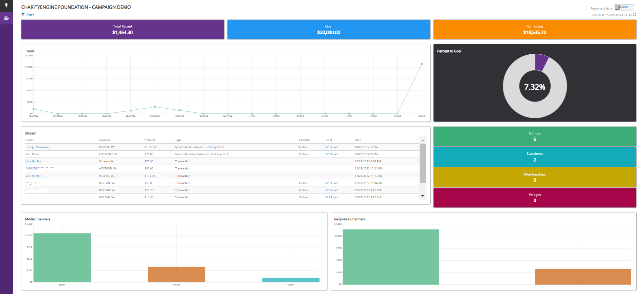This screenshot has height=294, width=644.
Task: Open donor DARLENE from Wexford, PA
Action: pos(32,168)
